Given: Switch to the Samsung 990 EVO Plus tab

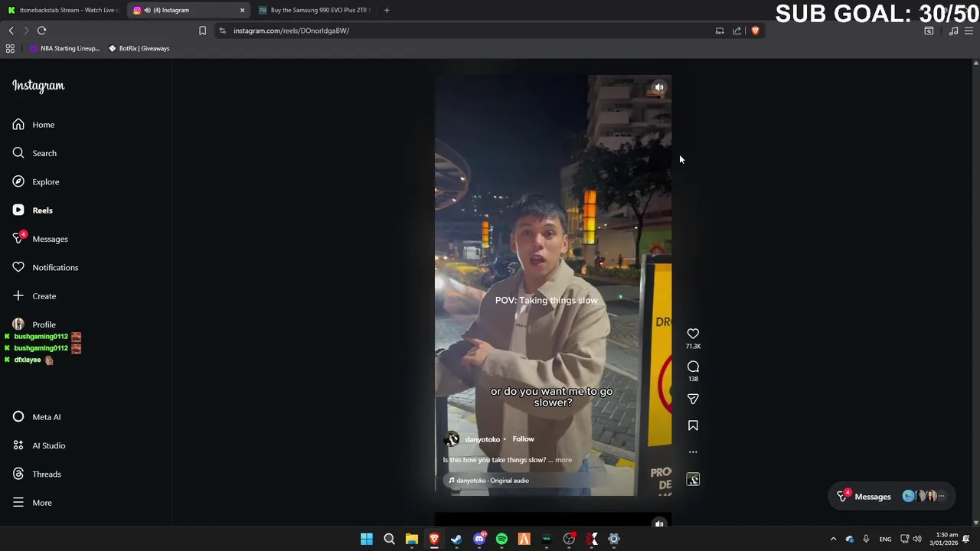Looking at the screenshot, I should coord(314,10).
